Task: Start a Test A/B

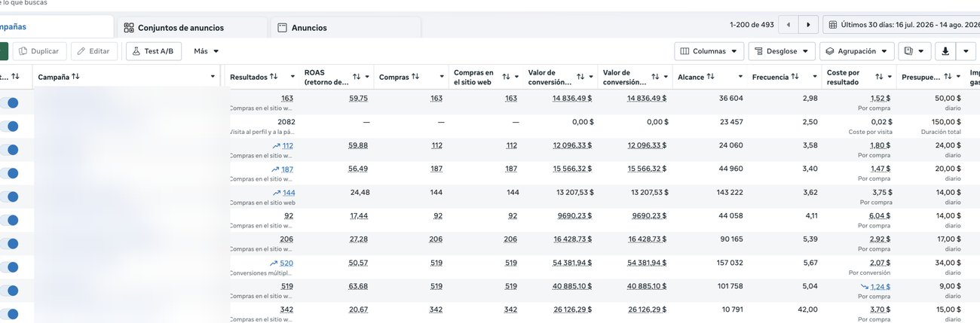Action: click(x=154, y=51)
